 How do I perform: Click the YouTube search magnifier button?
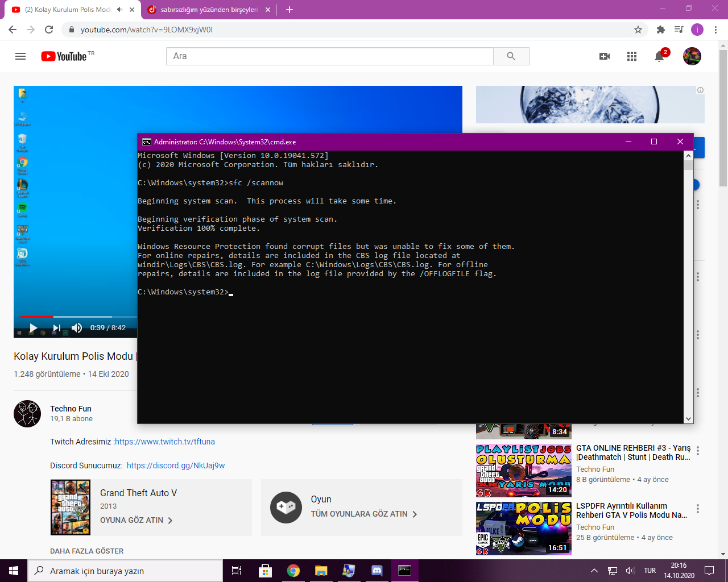511,56
